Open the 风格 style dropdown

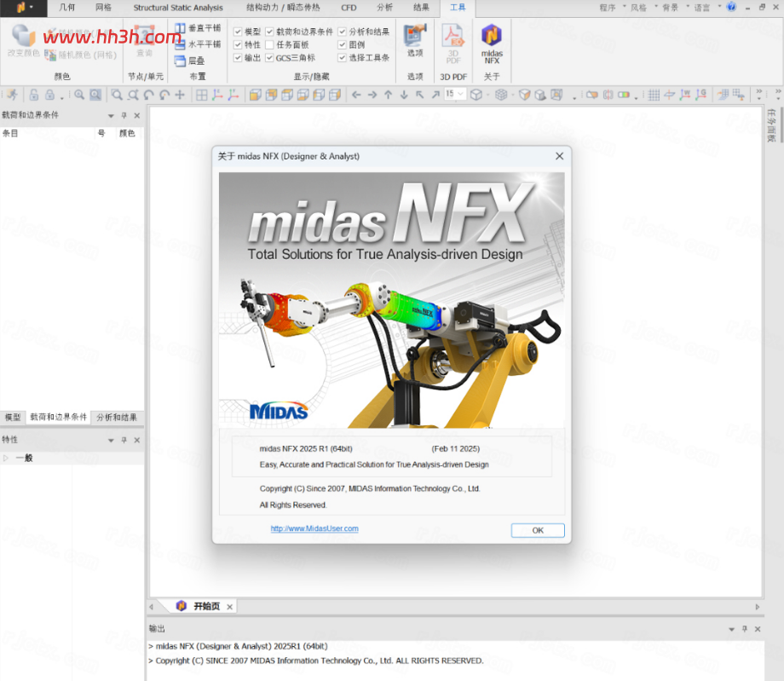click(x=644, y=8)
